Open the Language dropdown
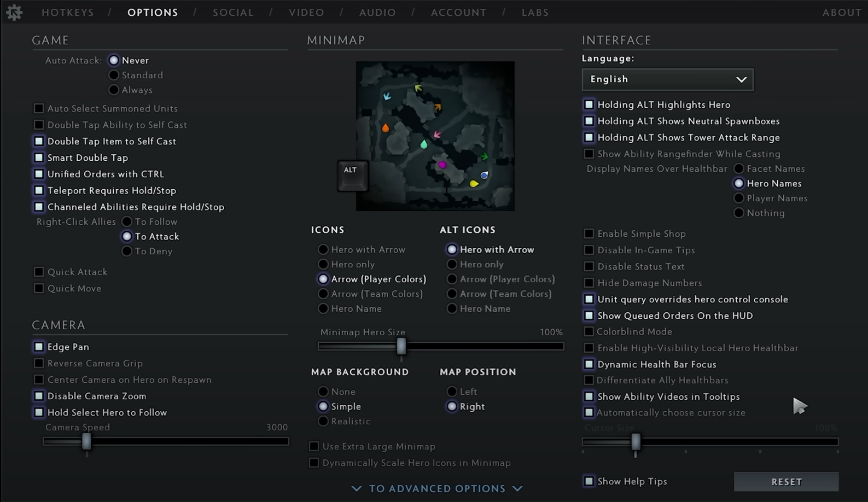The image size is (868, 502). coord(667,79)
